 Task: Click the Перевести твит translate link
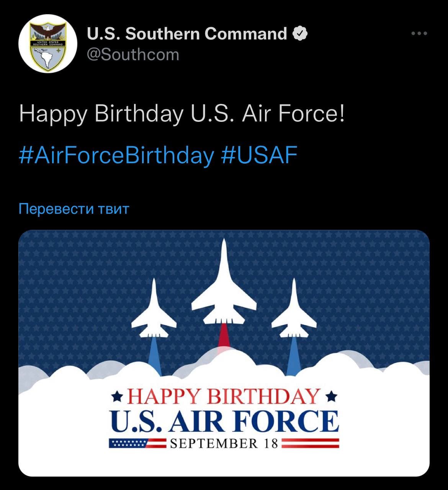tap(74, 209)
